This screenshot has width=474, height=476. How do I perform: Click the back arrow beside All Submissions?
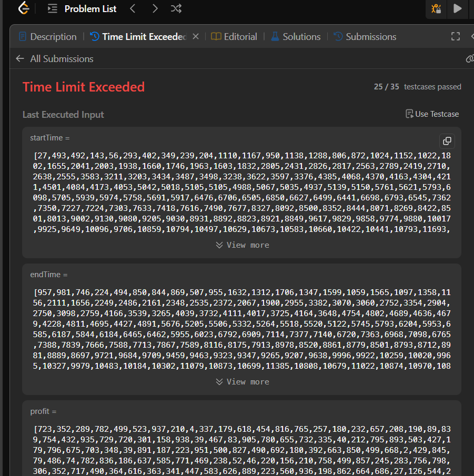(20, 58)
